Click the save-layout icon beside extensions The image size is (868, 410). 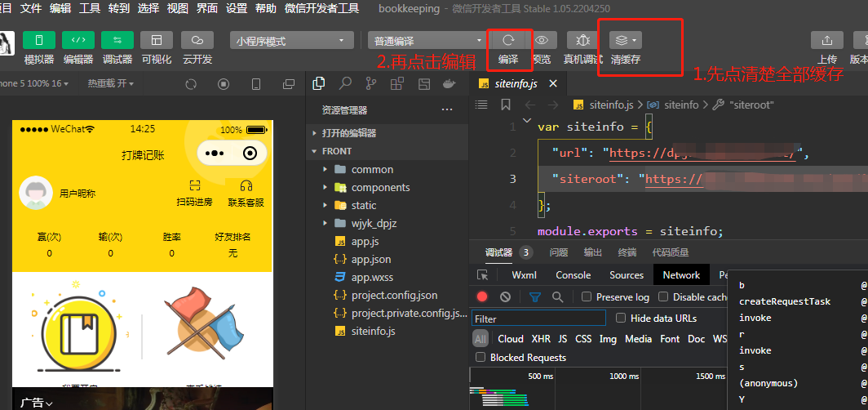coord(423,83)
